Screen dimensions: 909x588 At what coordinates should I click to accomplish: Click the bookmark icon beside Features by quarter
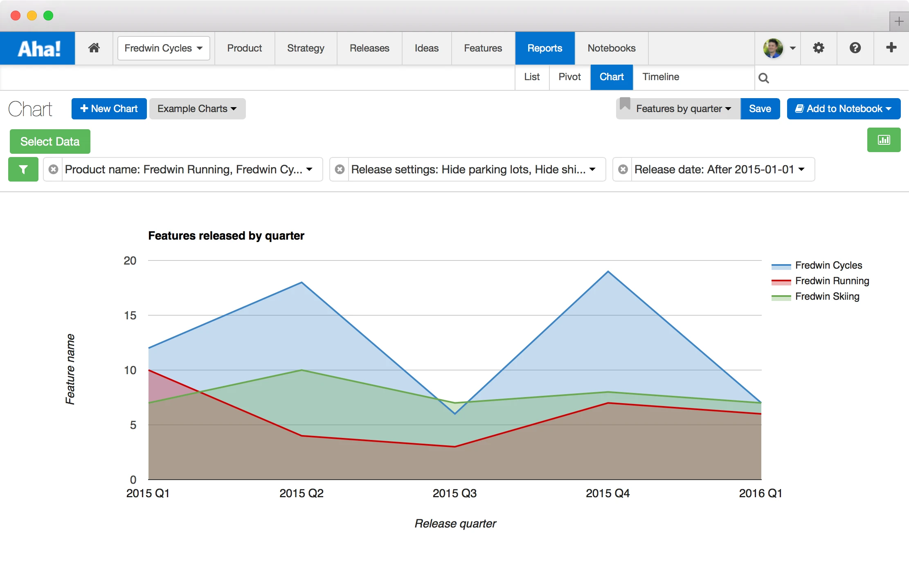coord(625,104)
